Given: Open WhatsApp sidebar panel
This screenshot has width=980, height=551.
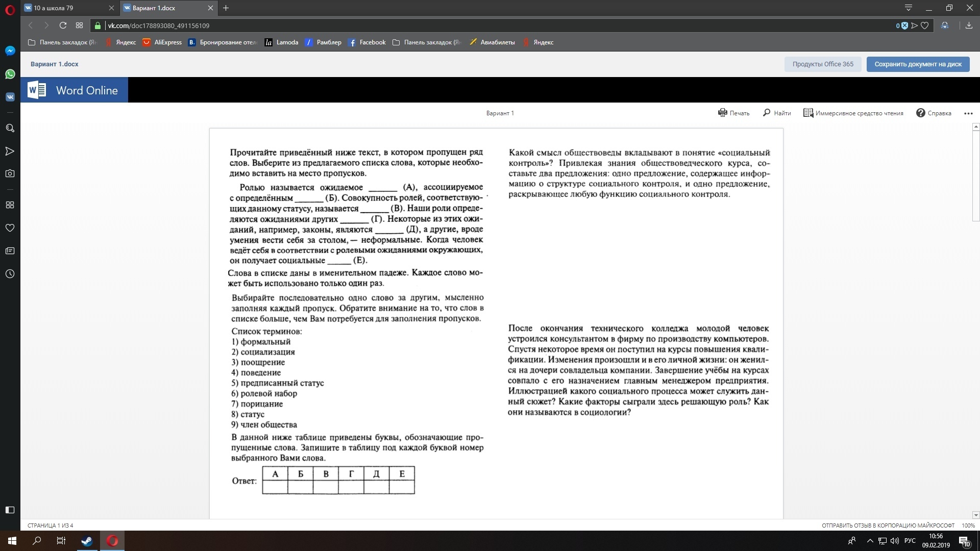Looking at the screenshot, I should pyautogui.click(x=10, y=74).
